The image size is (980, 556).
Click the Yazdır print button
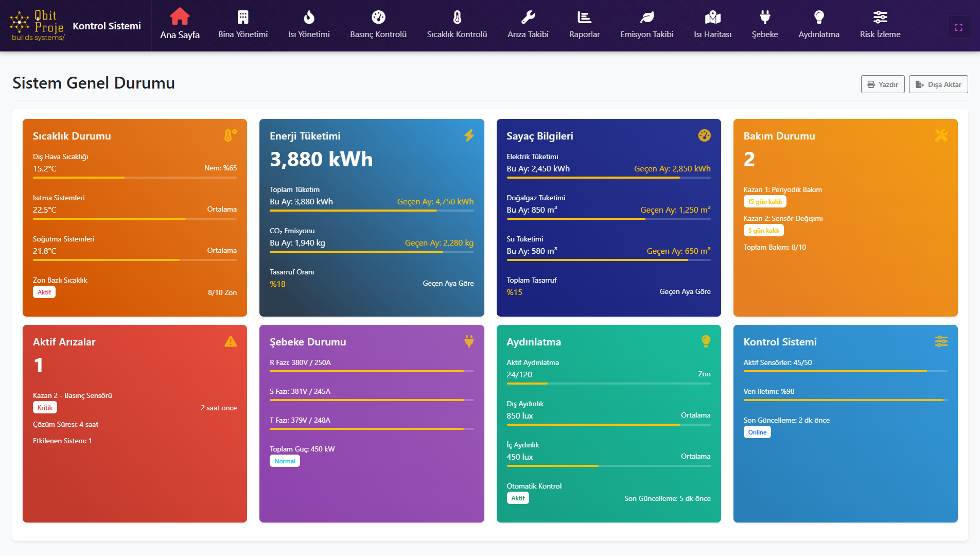(882, 84)
